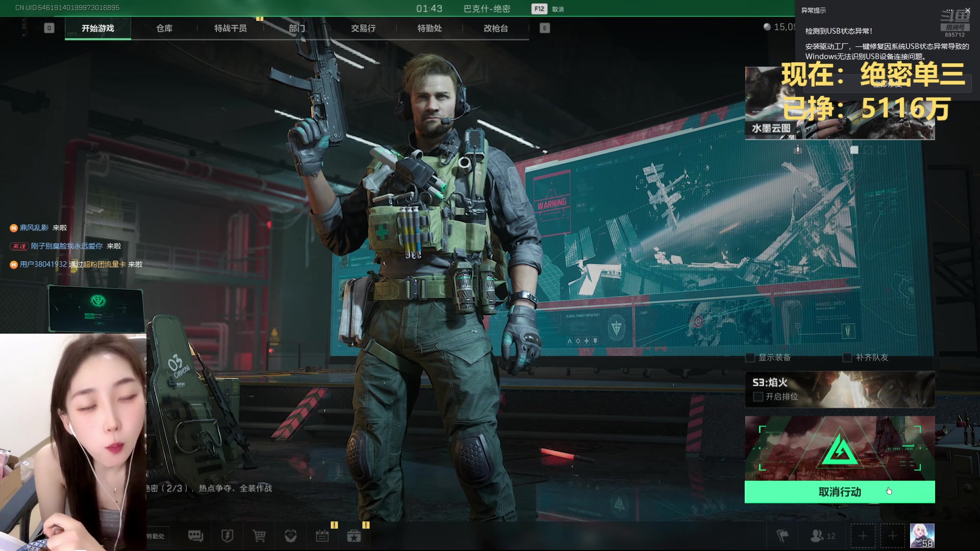The width and height of the screenshot is (980, 551).
Task: Add teammate in second plus slot
Action: 892,536
